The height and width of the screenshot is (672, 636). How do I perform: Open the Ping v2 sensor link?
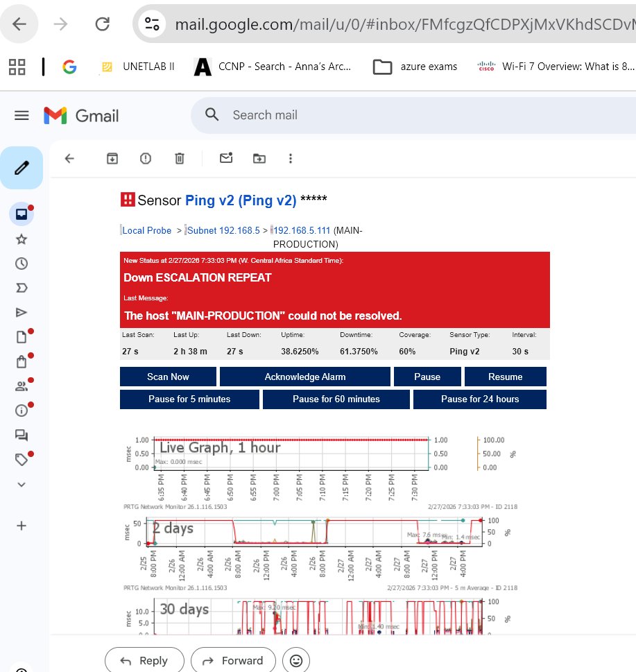point(241,200)
